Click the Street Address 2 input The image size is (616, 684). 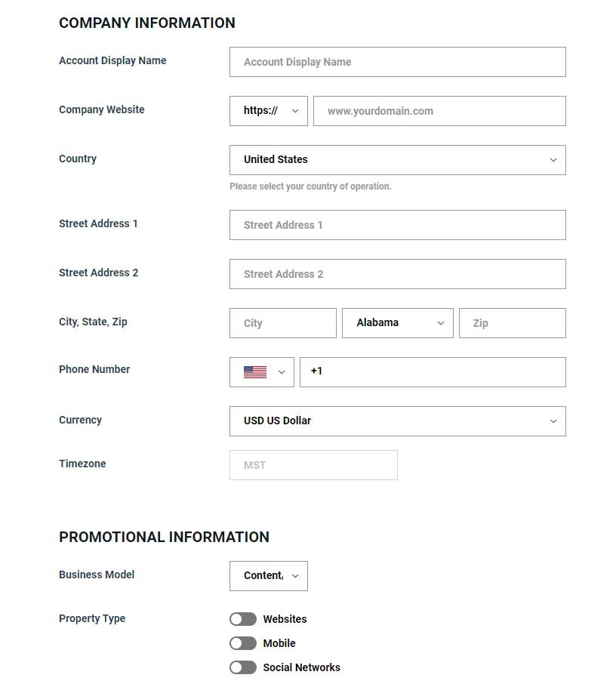(x=398, y=274)
